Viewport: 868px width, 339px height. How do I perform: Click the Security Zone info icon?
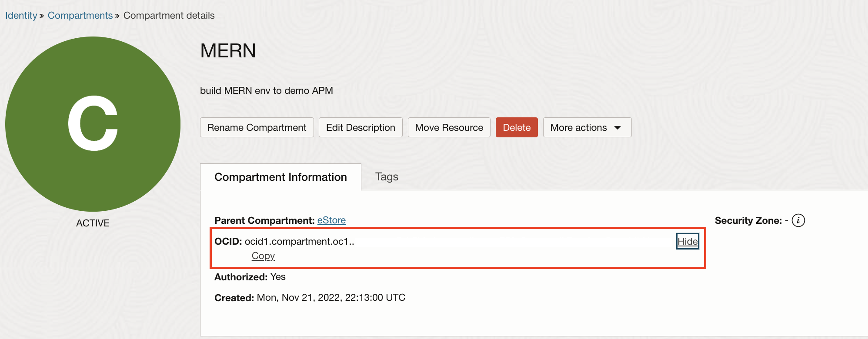[x=798, y=220]
